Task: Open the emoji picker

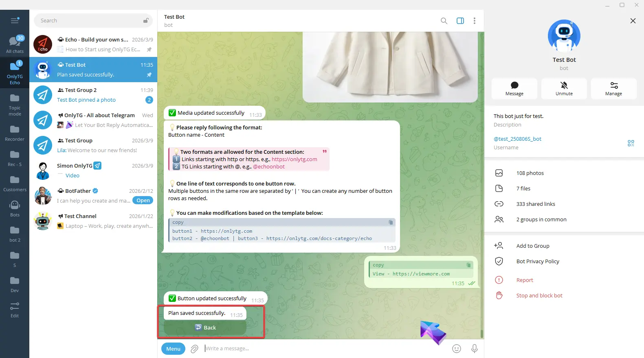Action: (457, 349)
